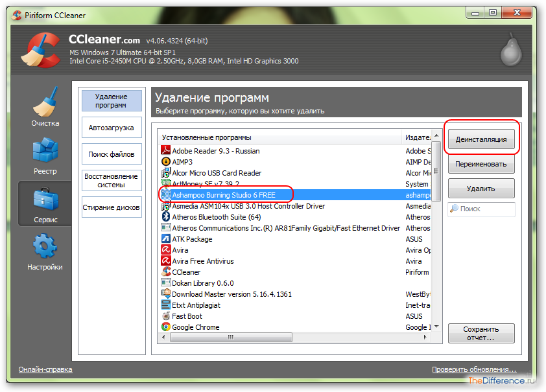The height and width of the screenshot is (392, 546).
Task: Select Adobe Reader 9.3 - Russian row
Action: click(x=295, y=150)
